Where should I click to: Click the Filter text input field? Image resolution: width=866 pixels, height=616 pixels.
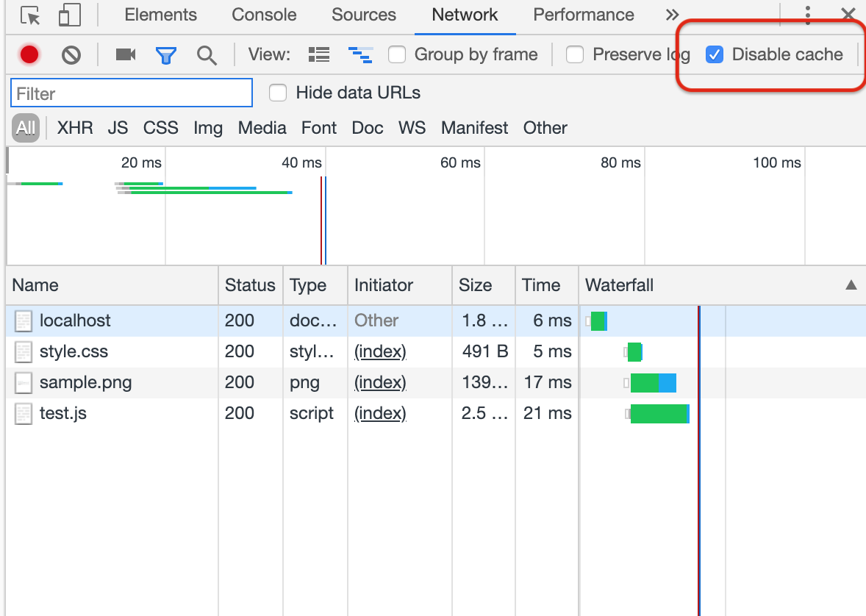coord(132,93)
